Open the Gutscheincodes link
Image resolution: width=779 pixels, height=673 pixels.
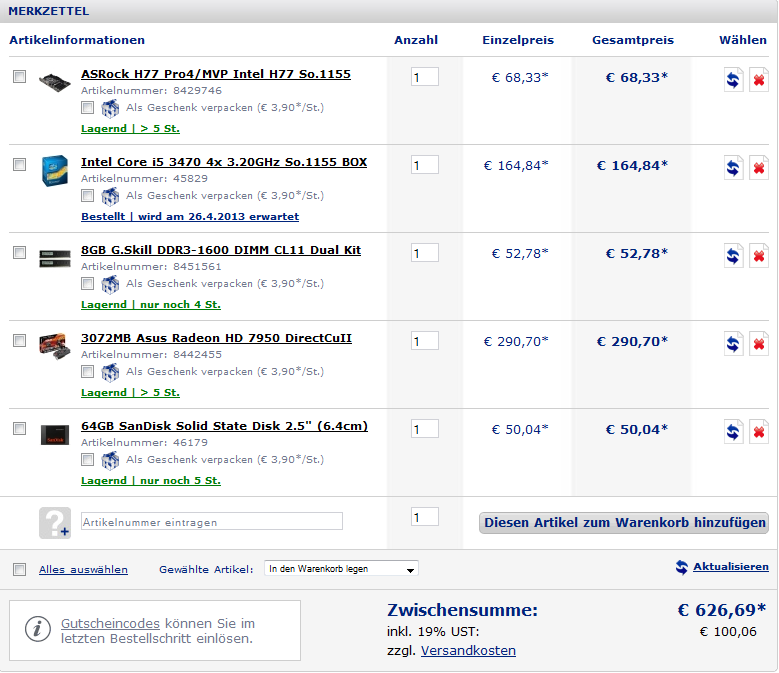pyautogui.click(x=110, y=623)
